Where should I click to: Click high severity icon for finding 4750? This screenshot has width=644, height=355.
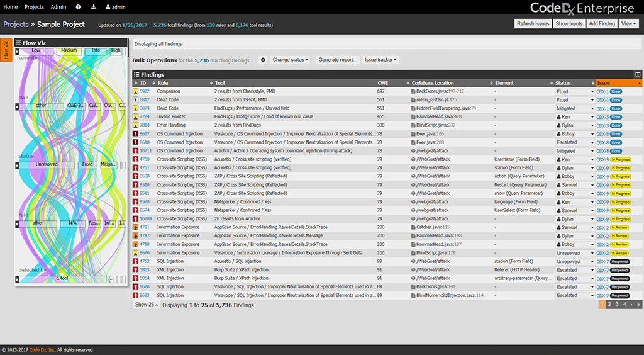[136, 159]
